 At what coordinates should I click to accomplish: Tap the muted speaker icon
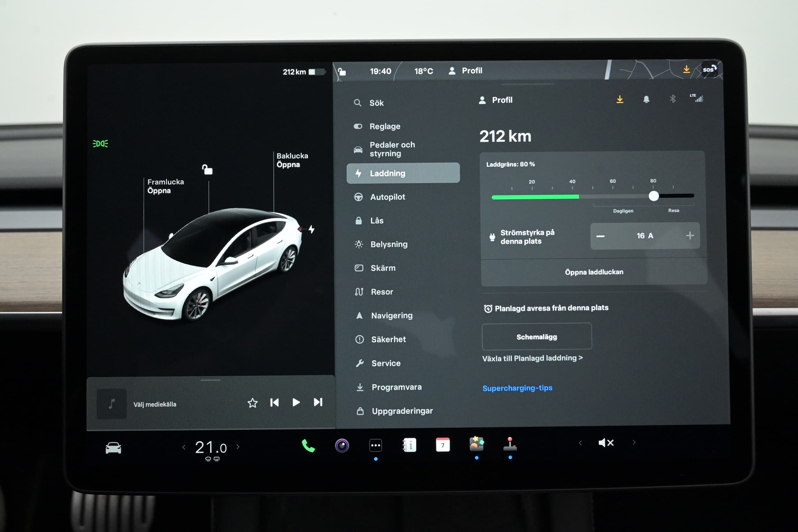point(606,442)
